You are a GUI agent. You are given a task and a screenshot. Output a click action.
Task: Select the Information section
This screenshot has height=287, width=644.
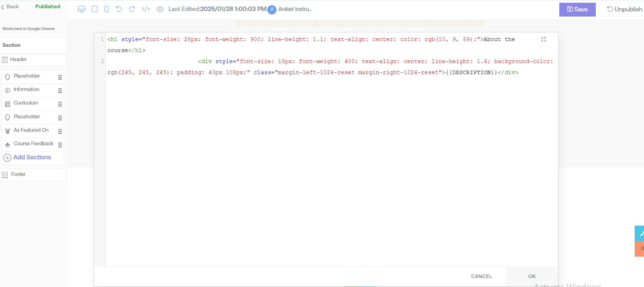[27, 90]
